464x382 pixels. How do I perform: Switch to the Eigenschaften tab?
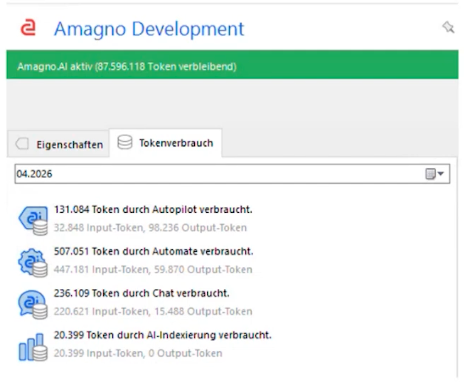tap(59, 144)
